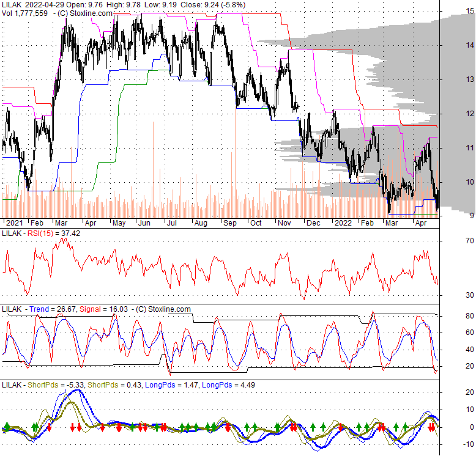Click the price axis label 11

coord(470,148)
